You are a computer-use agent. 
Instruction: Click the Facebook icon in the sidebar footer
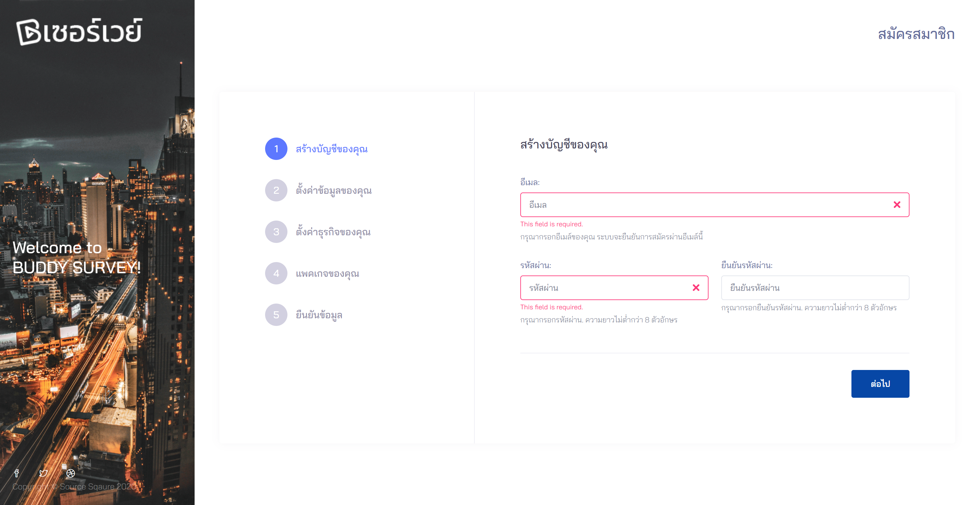pos(16,473)
